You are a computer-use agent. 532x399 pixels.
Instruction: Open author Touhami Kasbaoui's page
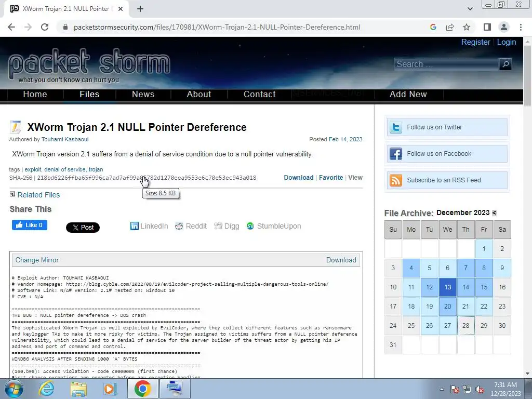[x=65, y=139]
